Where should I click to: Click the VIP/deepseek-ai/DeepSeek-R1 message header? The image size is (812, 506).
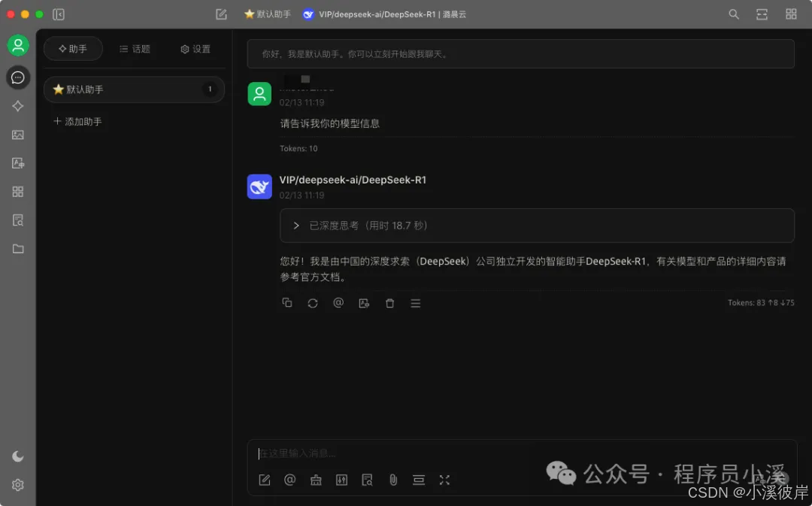pos(353,180)
